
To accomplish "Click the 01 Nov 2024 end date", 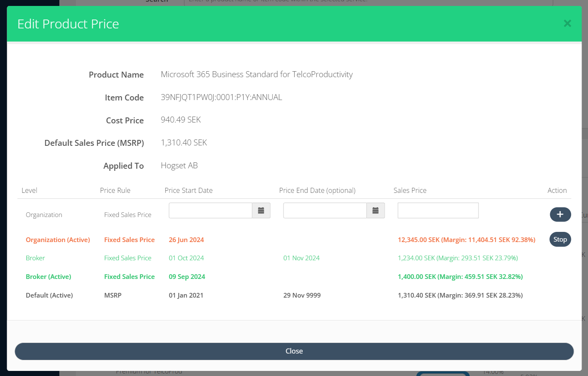I will (x=301, y=258).
